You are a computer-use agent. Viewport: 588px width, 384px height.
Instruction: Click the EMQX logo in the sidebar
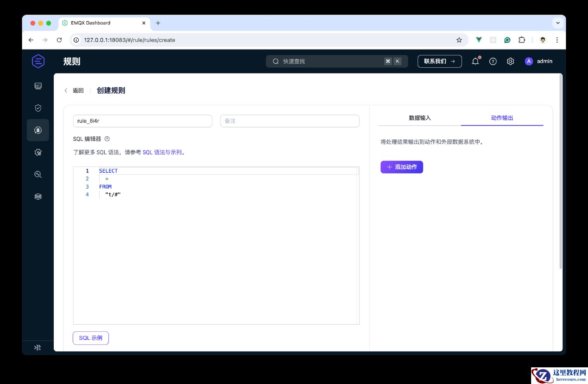(x=38, y=61)
